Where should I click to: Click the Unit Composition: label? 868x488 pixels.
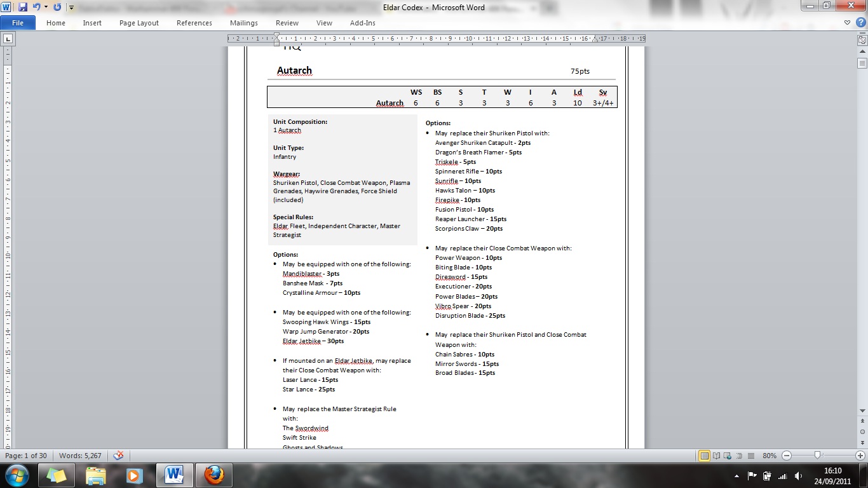[301, 121]
